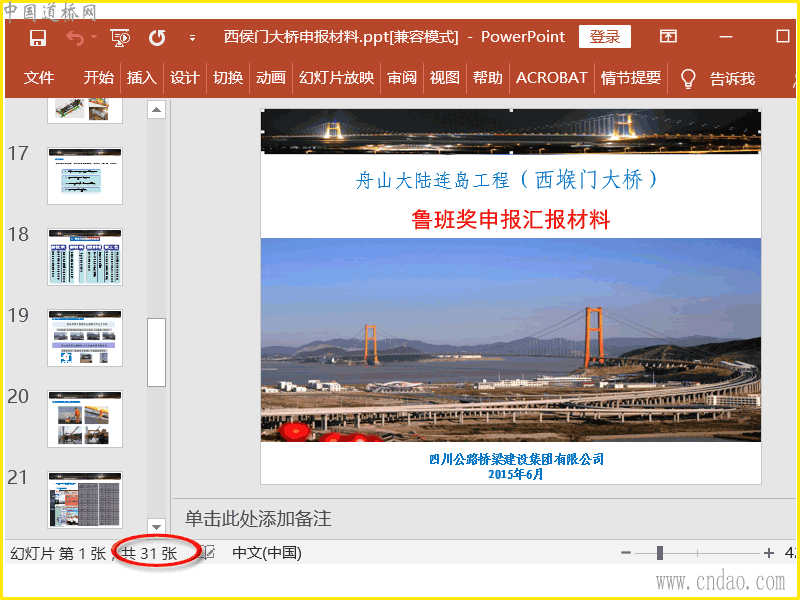Click the 告诉我 search field
This screenshot has width=800, height=600.
point(732,79)
